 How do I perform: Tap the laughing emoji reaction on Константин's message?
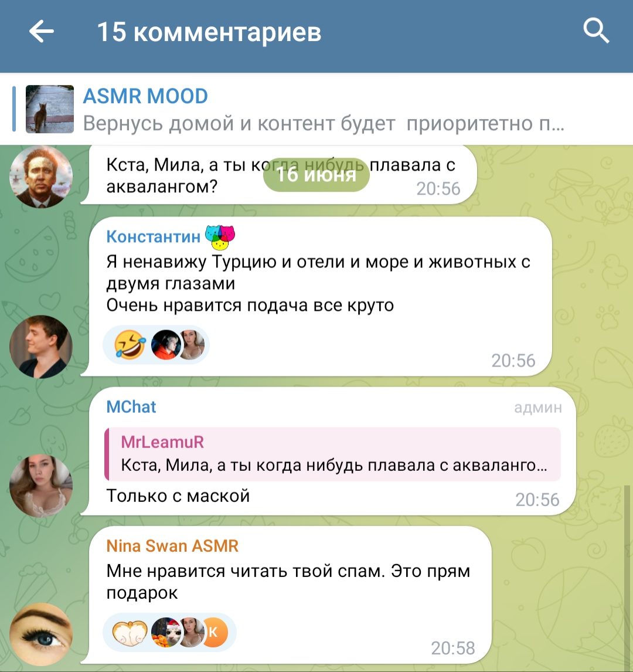pyautogui.click(x=130, y=345)
